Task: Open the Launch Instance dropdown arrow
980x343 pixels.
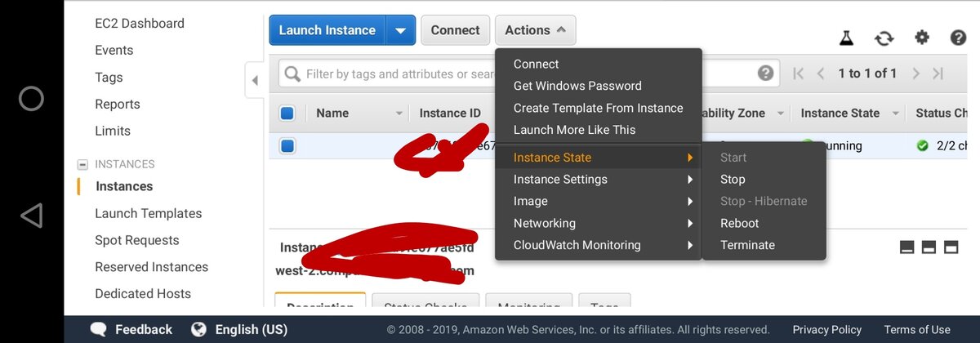Action: 400,30
